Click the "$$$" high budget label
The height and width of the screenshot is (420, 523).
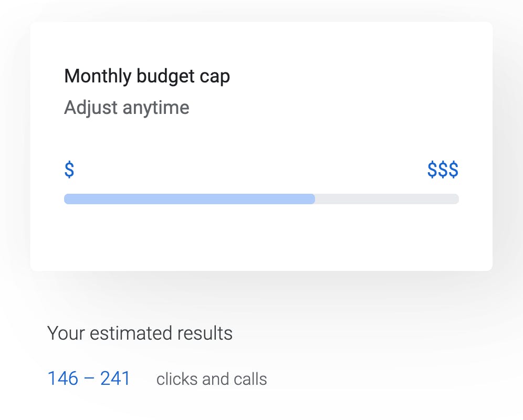pyautogui.click(x=443, y=170)
